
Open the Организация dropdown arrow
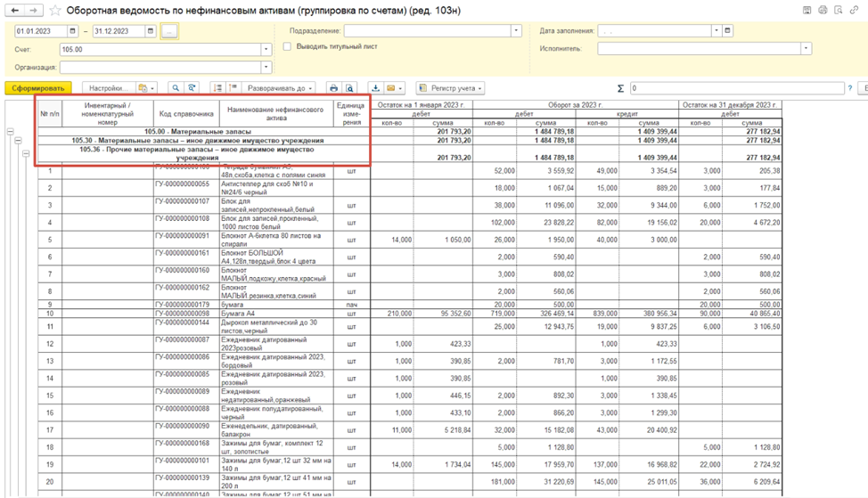266,67
